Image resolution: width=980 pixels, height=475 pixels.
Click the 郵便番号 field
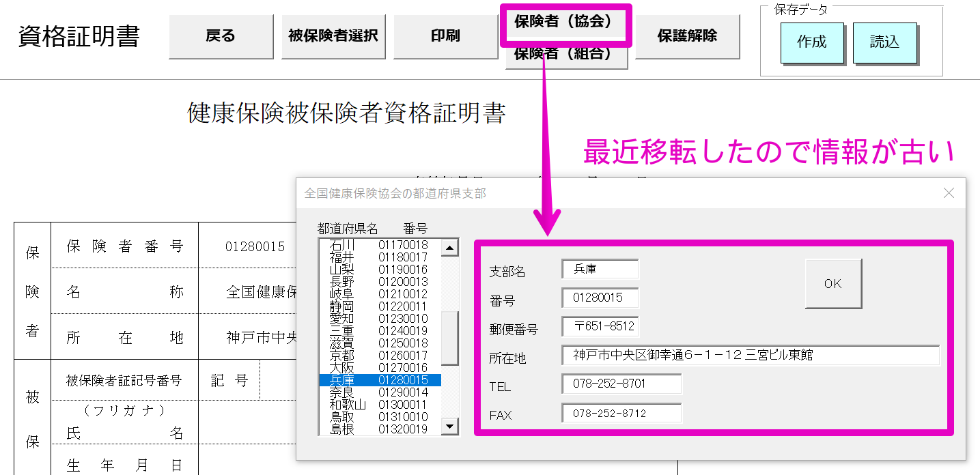600,326
